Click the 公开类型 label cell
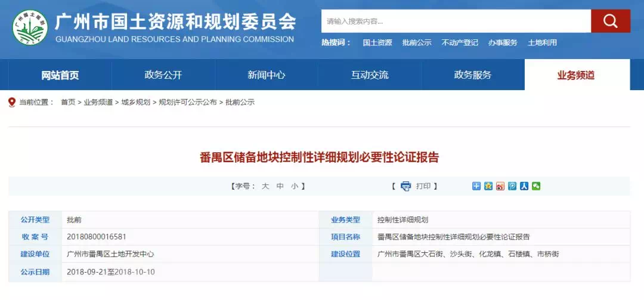 [35, 220]
